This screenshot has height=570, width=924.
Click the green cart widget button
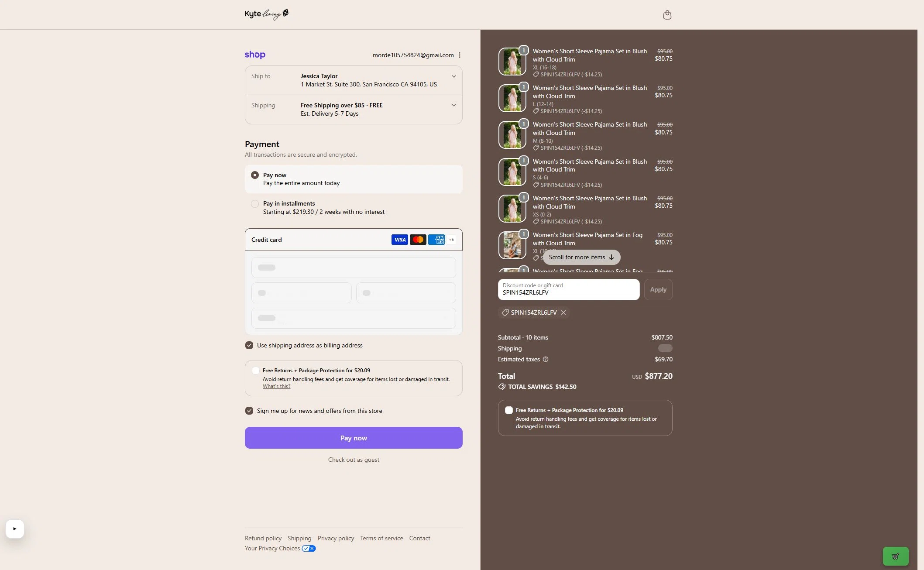coord(896,556)
